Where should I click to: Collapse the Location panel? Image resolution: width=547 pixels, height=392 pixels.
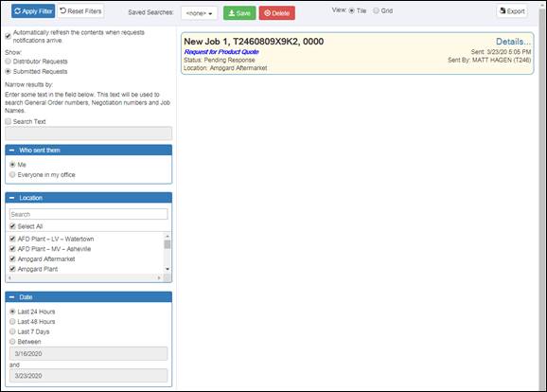click(x=12, y=198)
